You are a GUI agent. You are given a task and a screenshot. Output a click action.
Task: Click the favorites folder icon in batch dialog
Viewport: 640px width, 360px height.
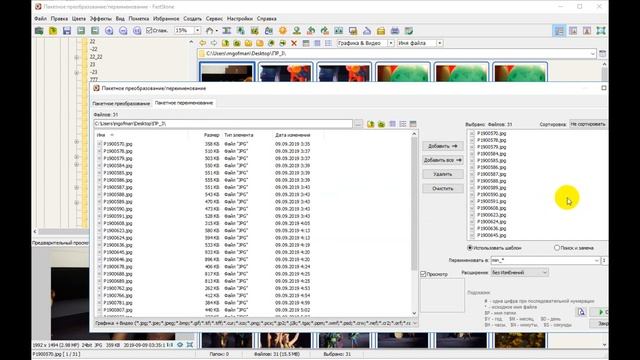pyautogui.click(x=381, y=124)
